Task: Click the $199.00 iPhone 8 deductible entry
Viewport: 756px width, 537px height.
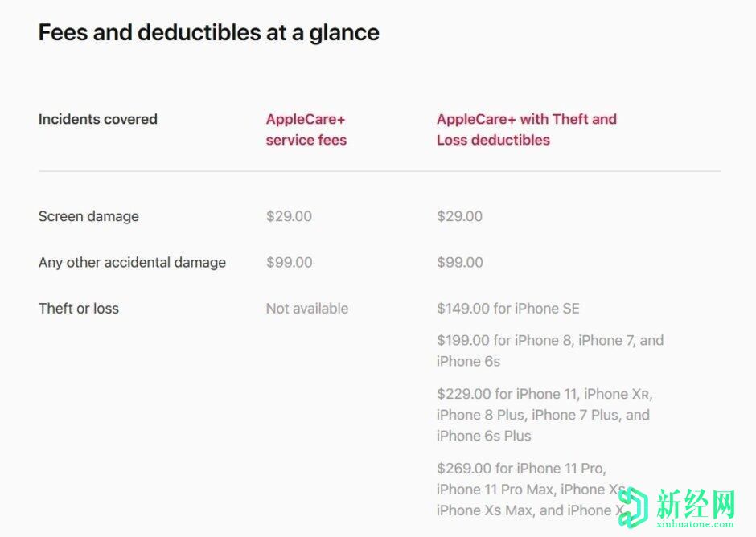Action: click(x=549, y=350)
